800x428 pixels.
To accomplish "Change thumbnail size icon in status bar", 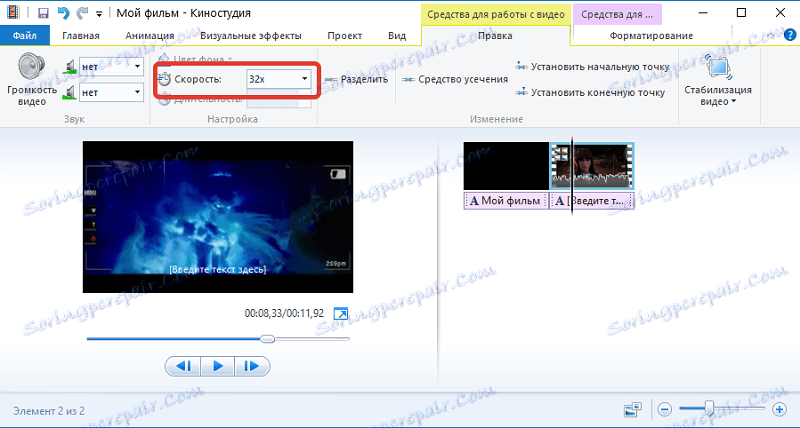I will 633,409.
